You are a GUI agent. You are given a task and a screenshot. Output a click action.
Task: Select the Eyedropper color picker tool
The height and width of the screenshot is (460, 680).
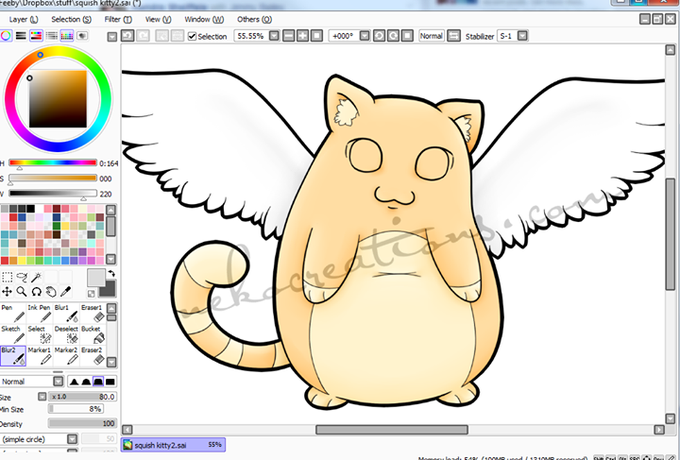tap(65, 291)
